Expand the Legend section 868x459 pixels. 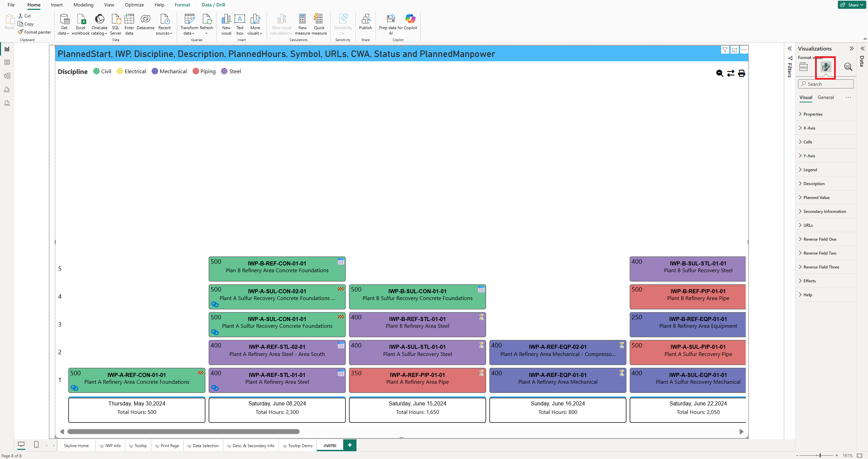point(826,170)
